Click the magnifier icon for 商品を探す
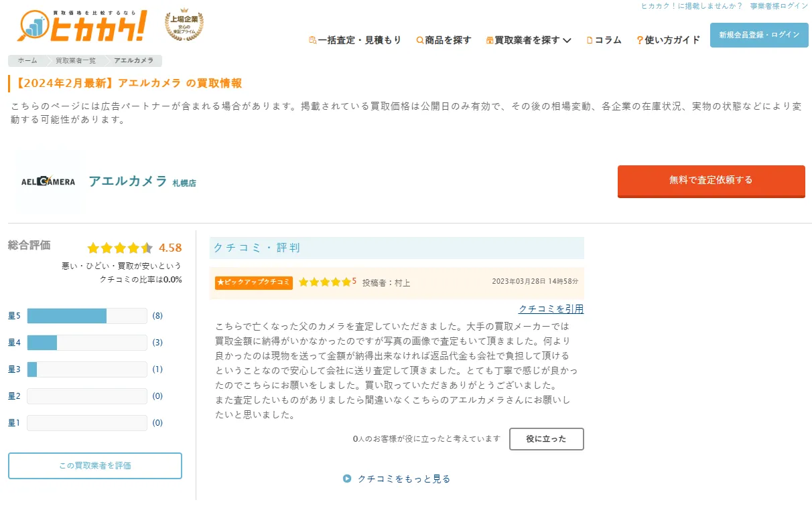Screen dimensions: 812x506 coord(419,40)
